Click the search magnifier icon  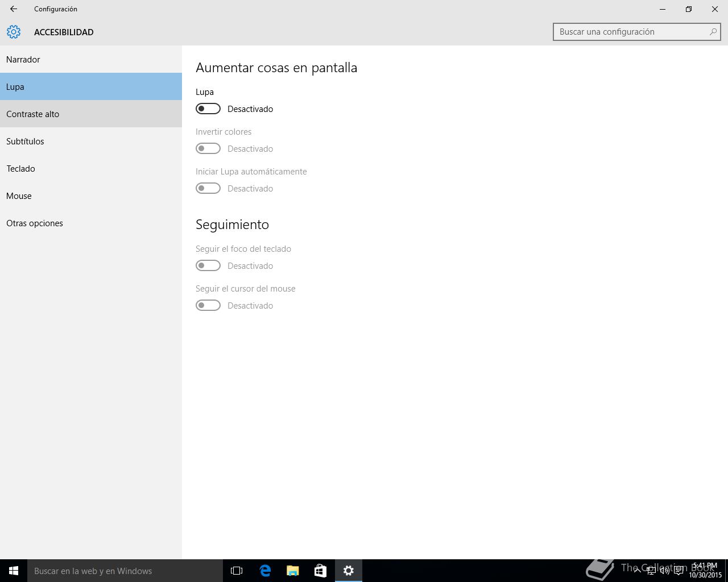(x=713, y=32)
